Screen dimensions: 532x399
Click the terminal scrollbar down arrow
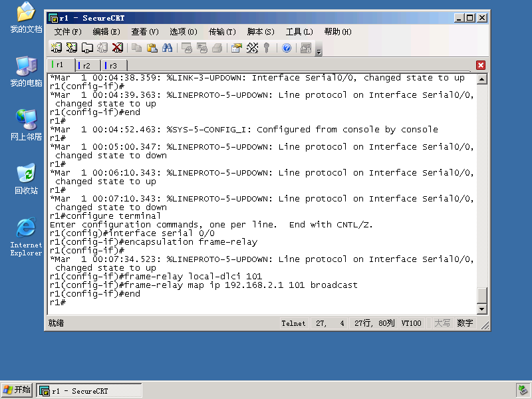(481, 309)
